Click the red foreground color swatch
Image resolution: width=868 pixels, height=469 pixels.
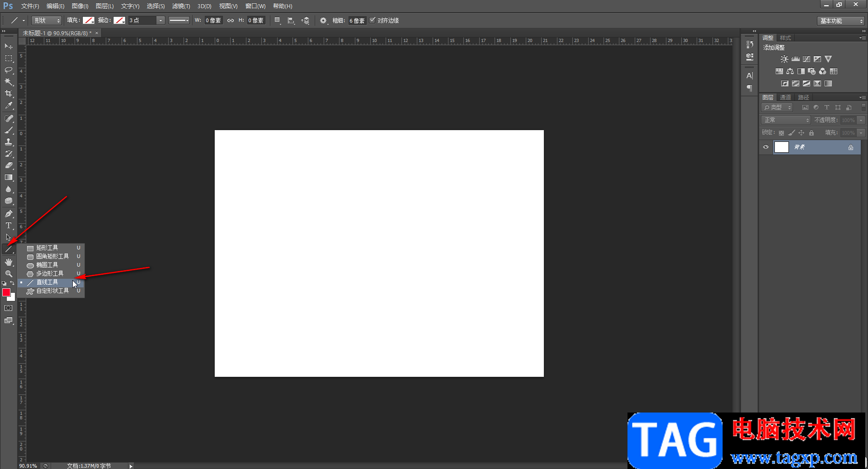tap(6, 292)
